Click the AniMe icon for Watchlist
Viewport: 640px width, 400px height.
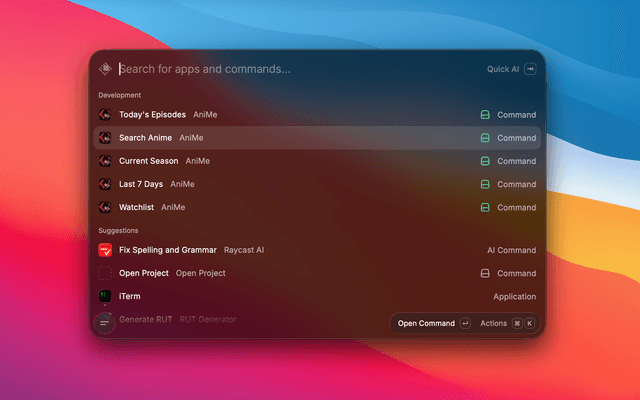(105, 207)
